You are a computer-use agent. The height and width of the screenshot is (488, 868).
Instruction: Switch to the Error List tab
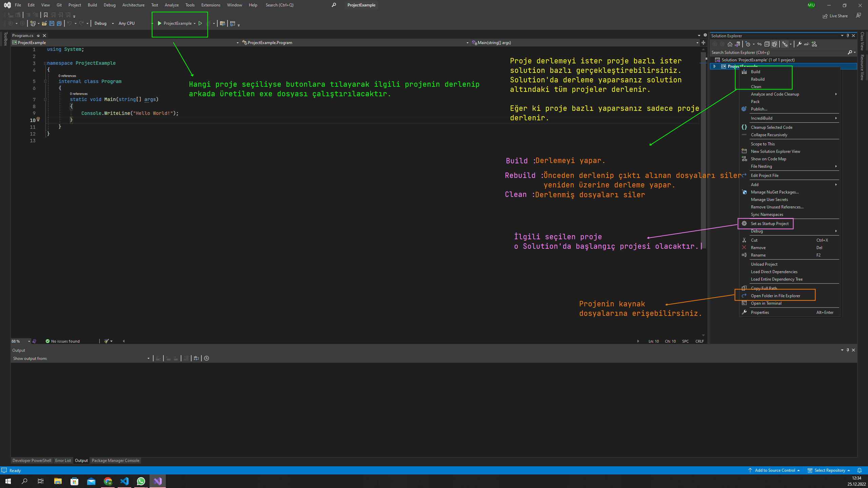click(63, 461)
